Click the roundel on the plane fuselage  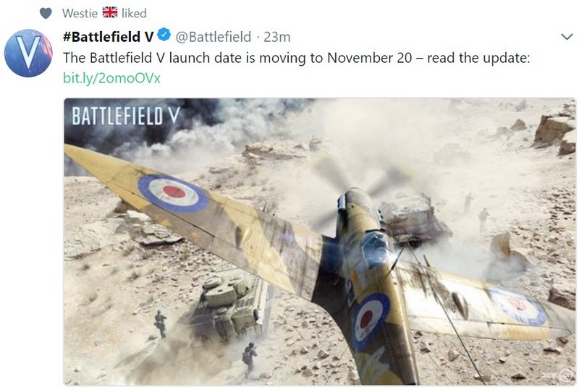(371, 316)
